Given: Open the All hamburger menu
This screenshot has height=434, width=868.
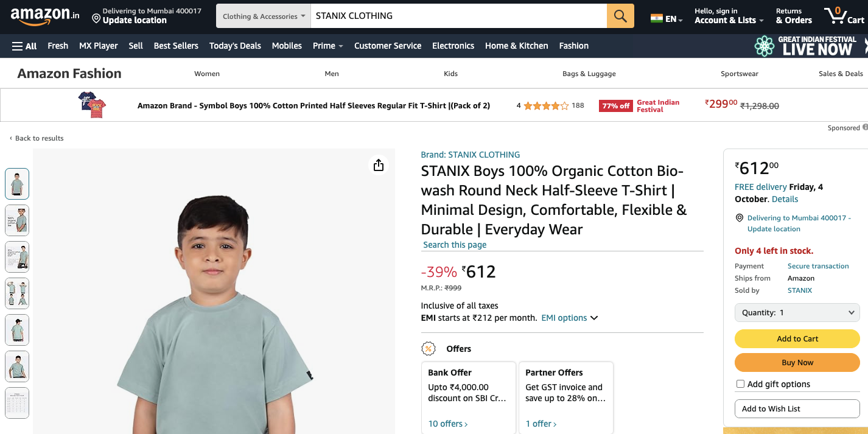Looking at the screenshot, I should click(x=24, y=46).
